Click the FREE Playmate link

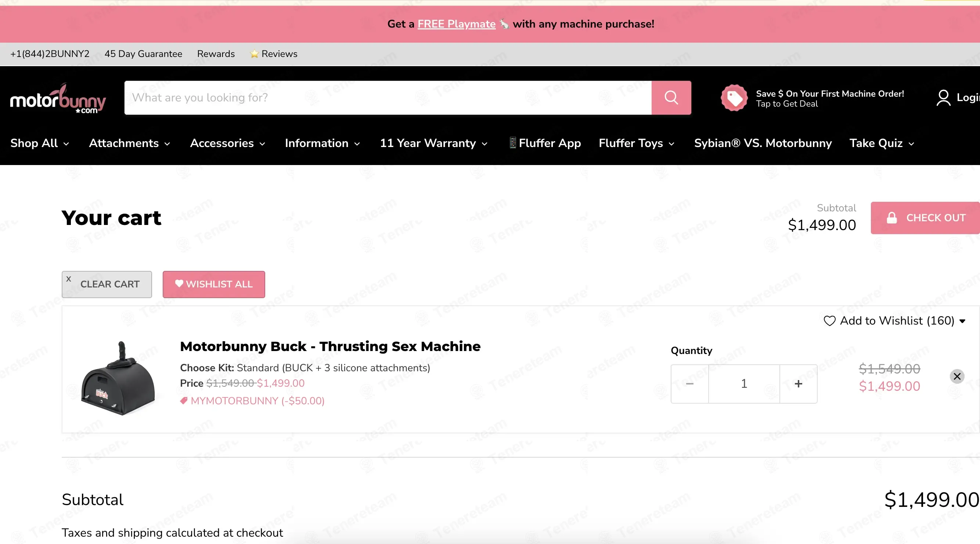pos(457,24)
